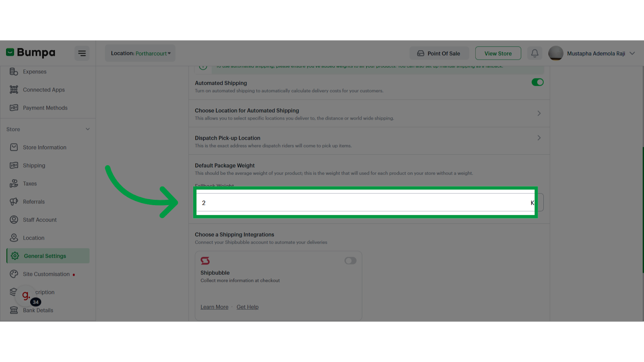Click the Bank Details building icon
The width and height of the screenshot is (644, 362).
point(14,310)
